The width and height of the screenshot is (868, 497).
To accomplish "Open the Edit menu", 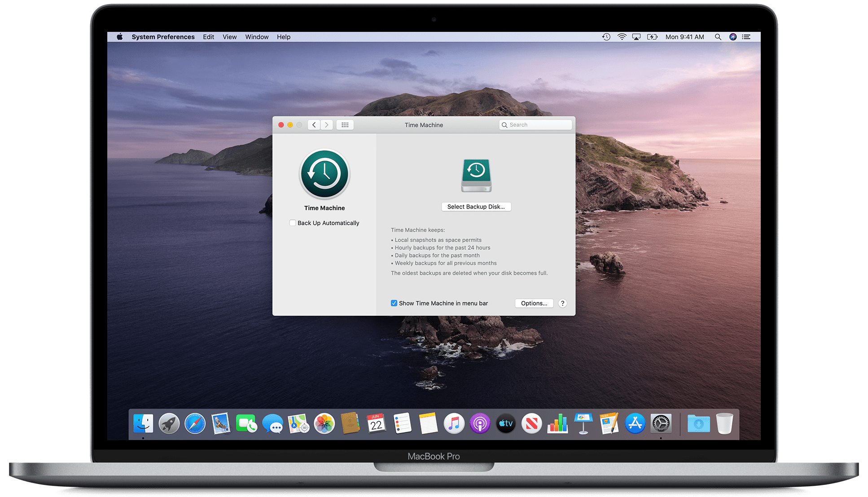I will coord(208,37).
